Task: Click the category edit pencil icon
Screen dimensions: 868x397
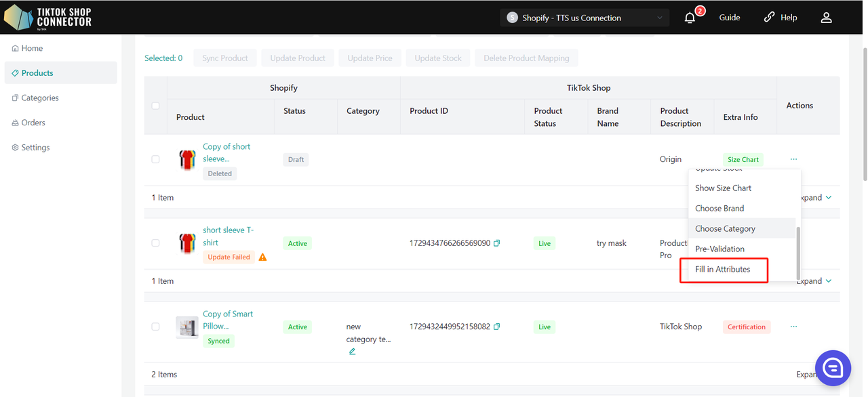Action: 352,352
